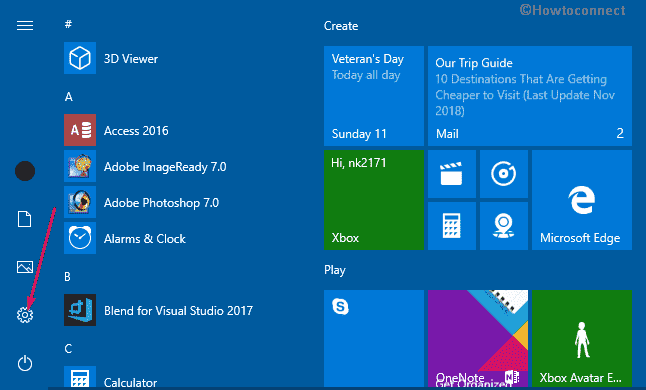Click the B letter group header
The width and height of the screenshot is (646, 390).
[68, 277]
